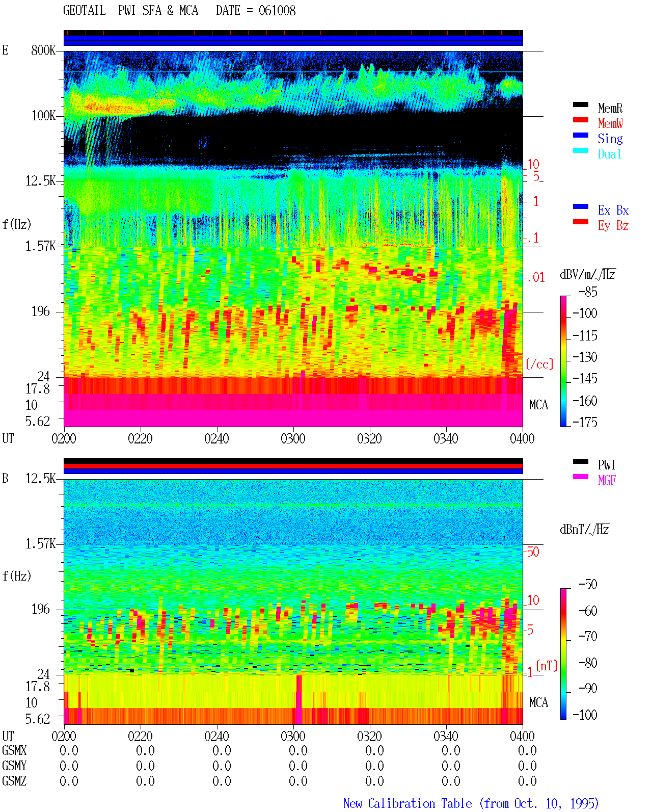Image resolution: width=652 pixels, height=812 pixels.
Task: Click the GEOTAIL PWI SFA & MCA title
Action: pos(179,11)
